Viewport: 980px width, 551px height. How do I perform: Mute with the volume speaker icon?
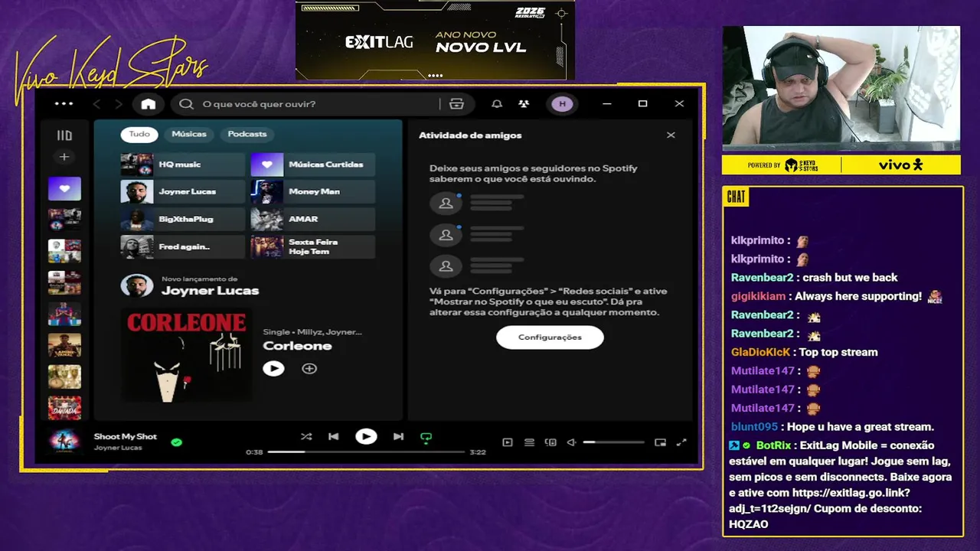click(571, 442)
